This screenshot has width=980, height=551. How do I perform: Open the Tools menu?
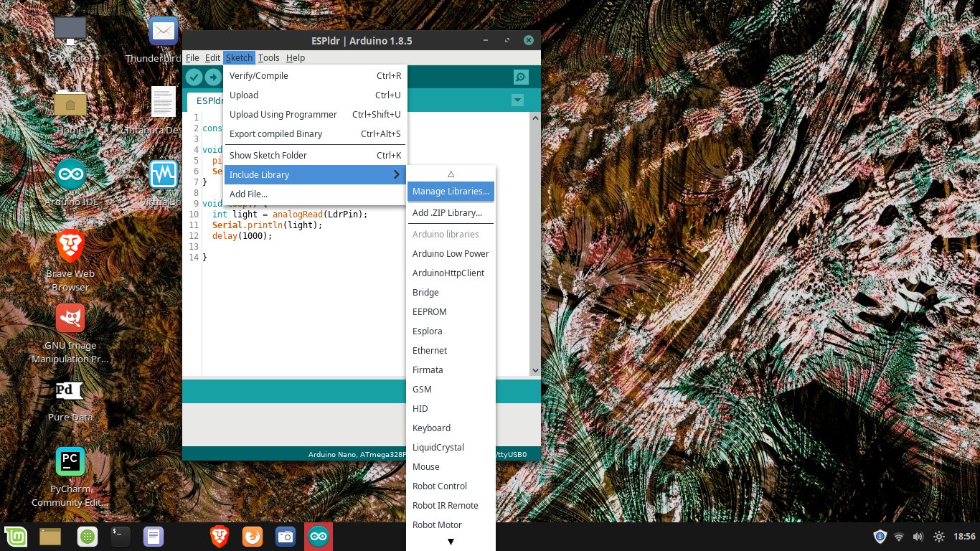pyautogui.click(x=269, y=58)
